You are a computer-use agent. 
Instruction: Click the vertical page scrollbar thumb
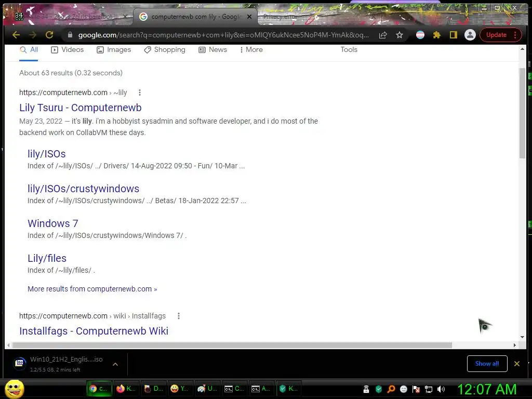pyautogui.click(x=522, y=113)
